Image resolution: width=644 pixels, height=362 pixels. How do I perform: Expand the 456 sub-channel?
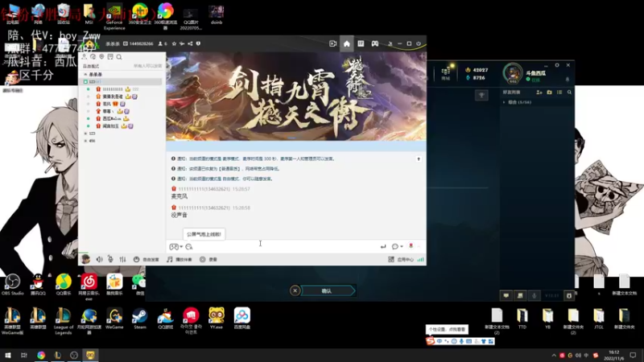(x=85, y=141)
